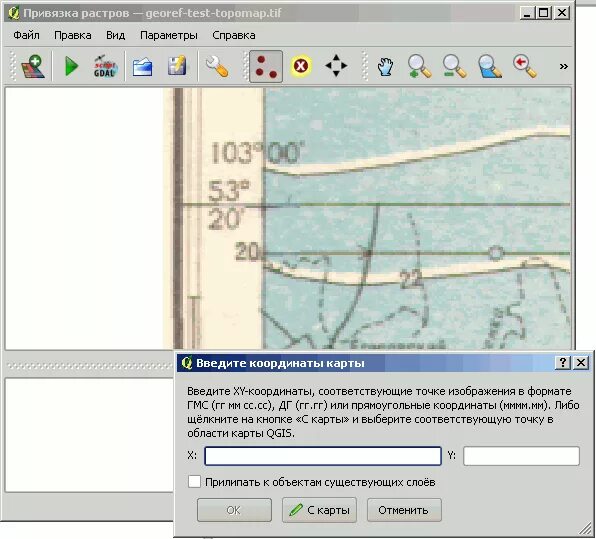Close the Введите координаты карты dialog
The width and height of the screenshot is (596, 539).
click(x=581, y=363)
